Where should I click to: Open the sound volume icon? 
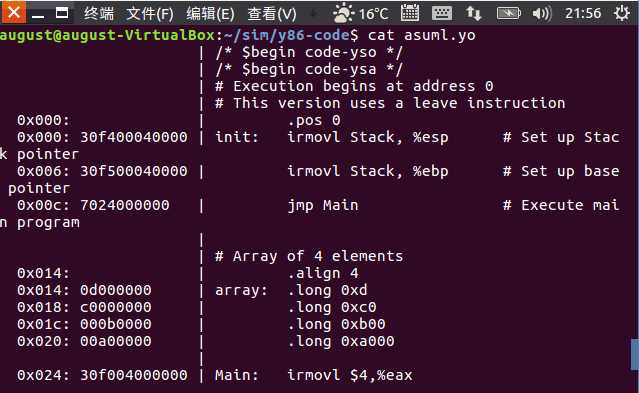point(542,13)
